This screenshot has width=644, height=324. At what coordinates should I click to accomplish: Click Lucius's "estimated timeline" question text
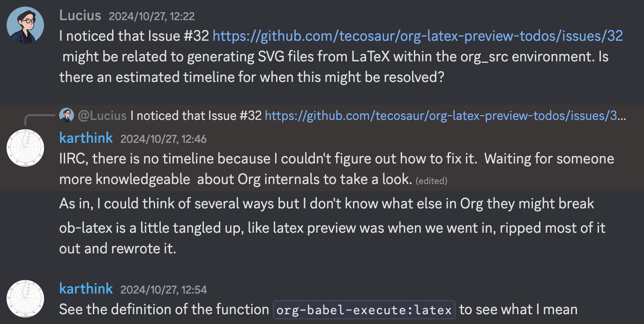[251, 77]
